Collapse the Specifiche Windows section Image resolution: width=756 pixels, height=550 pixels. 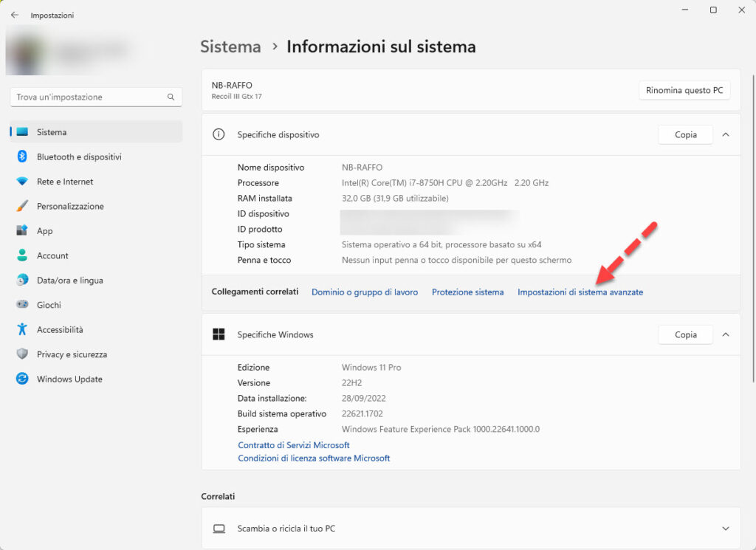tap(725, 334)
